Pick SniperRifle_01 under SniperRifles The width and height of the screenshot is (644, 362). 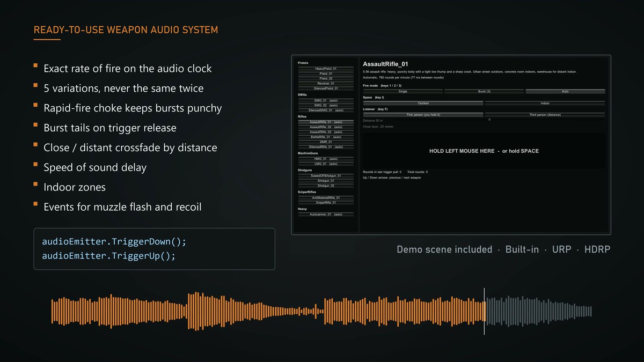coord(326,203)
